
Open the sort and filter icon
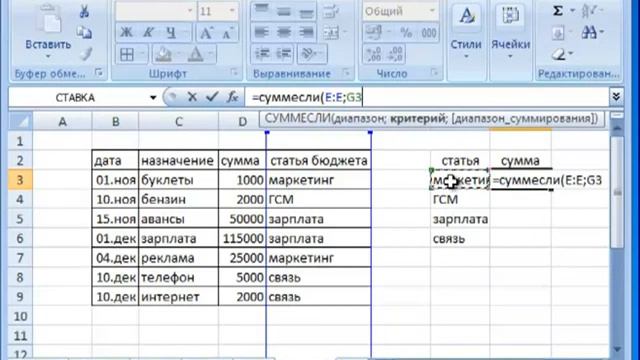pyautogui.click(x=588, y=11)
